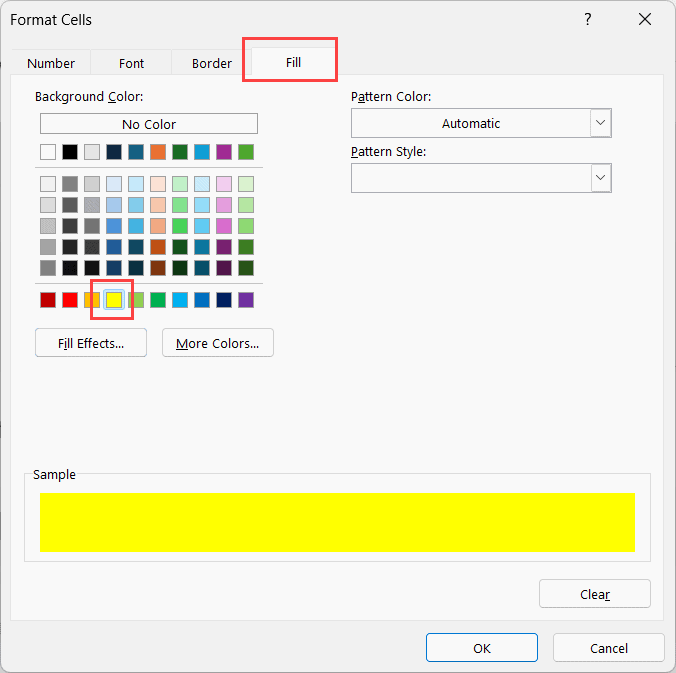Pick the bright red standard color swatch
The height and width of the screenshot is (673, 676).
pos(70,300)
